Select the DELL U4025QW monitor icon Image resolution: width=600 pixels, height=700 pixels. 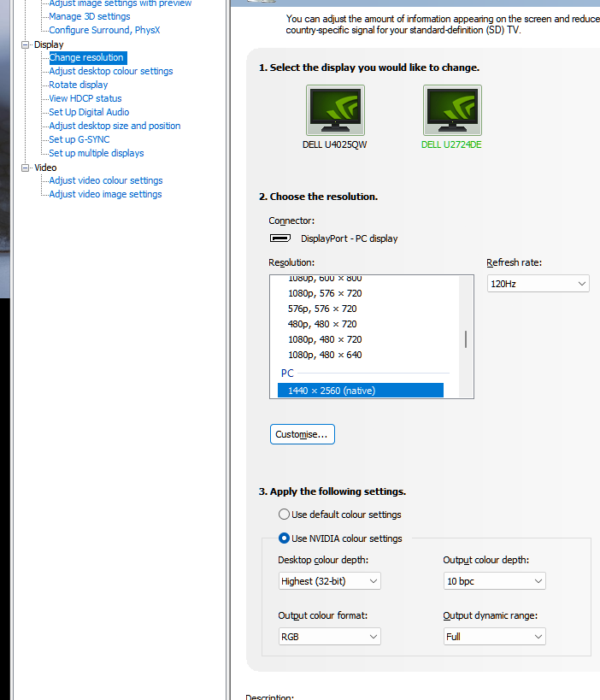click(335, 110)
